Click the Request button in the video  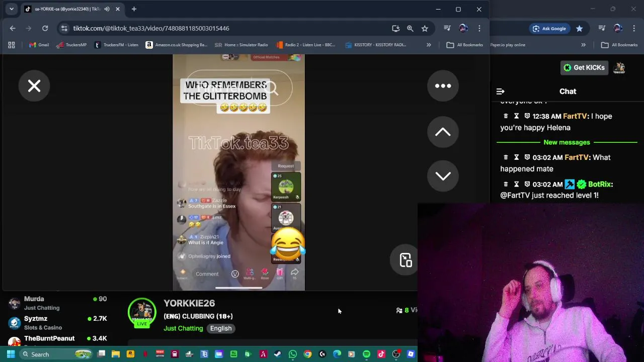point(286,166)
